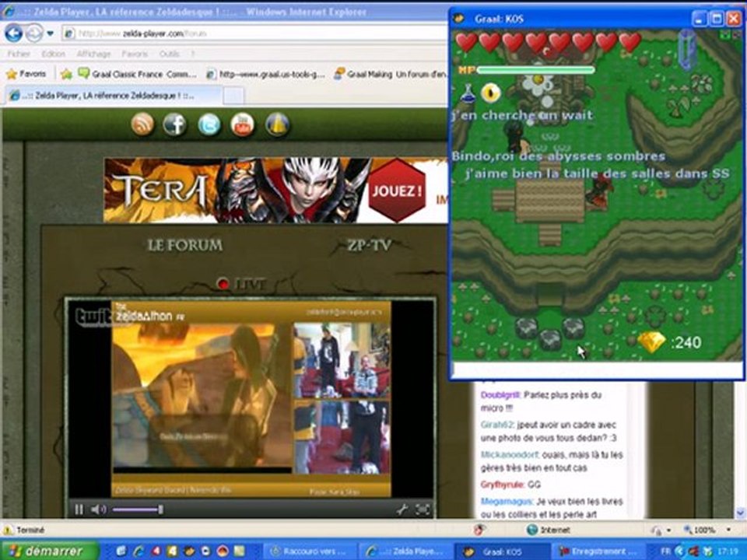Click the Girah62 username in chat

coord(496,425)
